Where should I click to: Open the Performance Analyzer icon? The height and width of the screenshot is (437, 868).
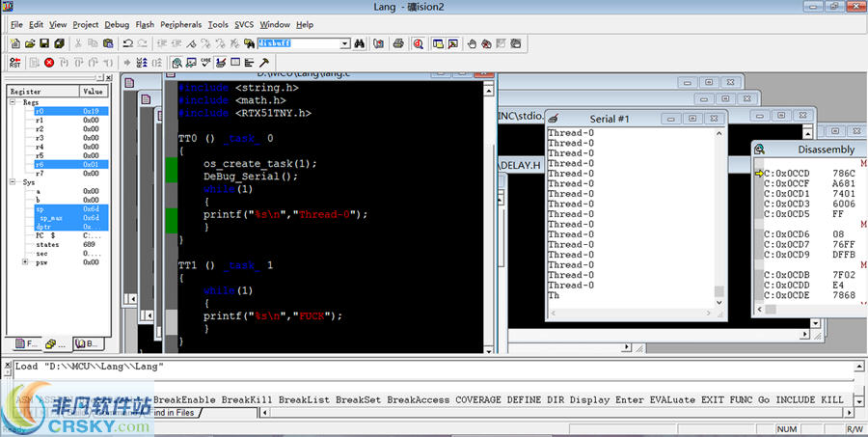point(249,63)
